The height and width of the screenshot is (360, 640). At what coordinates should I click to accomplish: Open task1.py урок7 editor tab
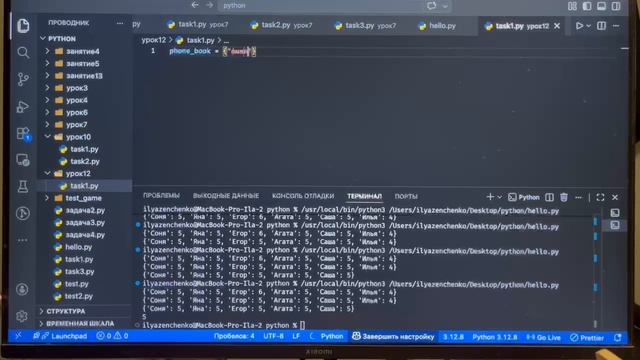click(x=198, y=24)
